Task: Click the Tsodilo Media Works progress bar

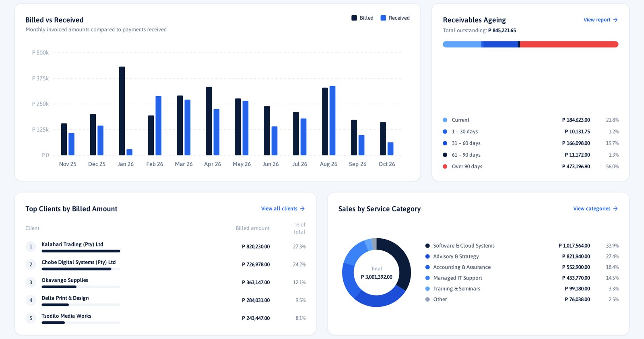Action: click(x=81, y=323)
